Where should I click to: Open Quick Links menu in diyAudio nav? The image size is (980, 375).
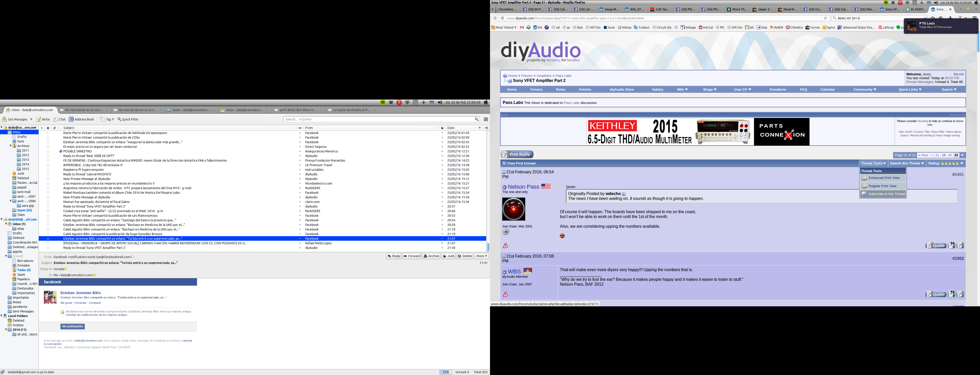coord(910,89)
